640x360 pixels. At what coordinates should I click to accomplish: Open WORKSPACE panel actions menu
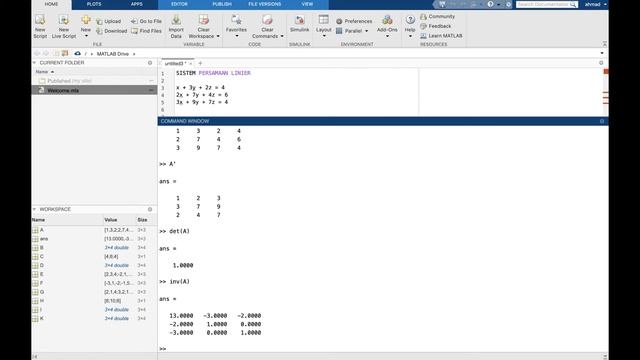tap(150, 209)
